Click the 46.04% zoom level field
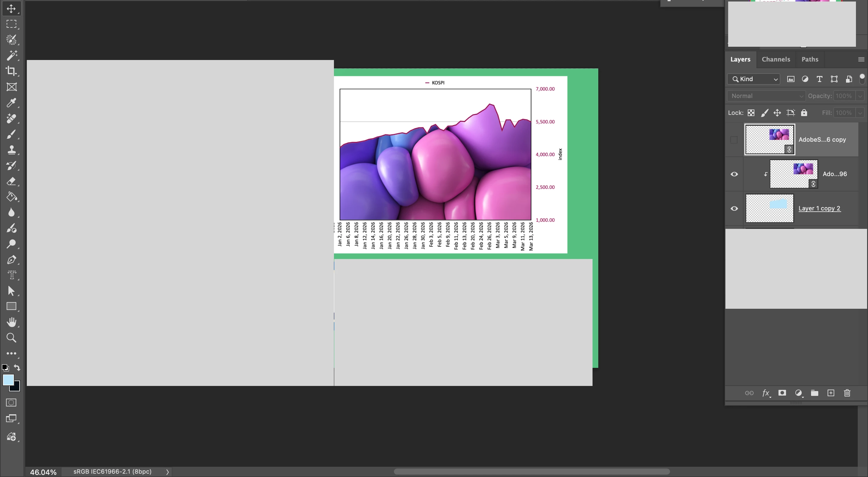Screen dimensions: 868x477 (43, 472)
